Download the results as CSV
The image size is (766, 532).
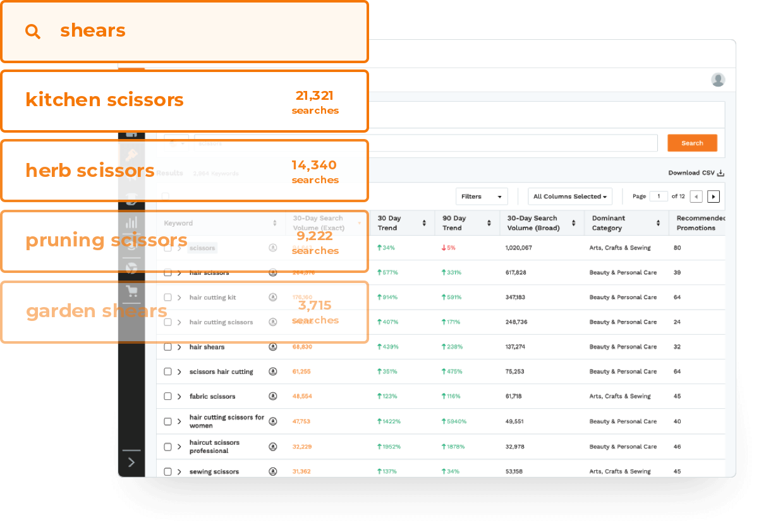[696, 173]
